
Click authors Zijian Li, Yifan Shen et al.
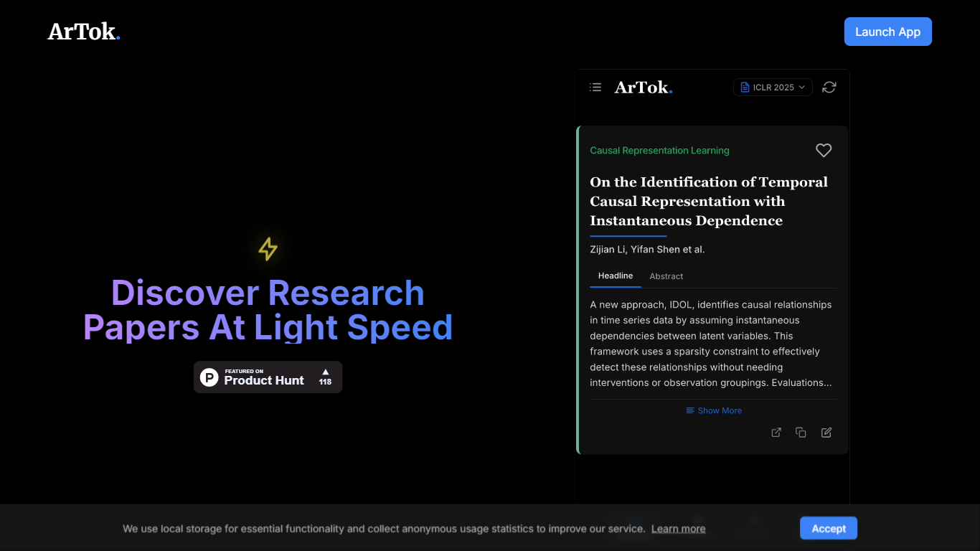click(x=647, y=250)
